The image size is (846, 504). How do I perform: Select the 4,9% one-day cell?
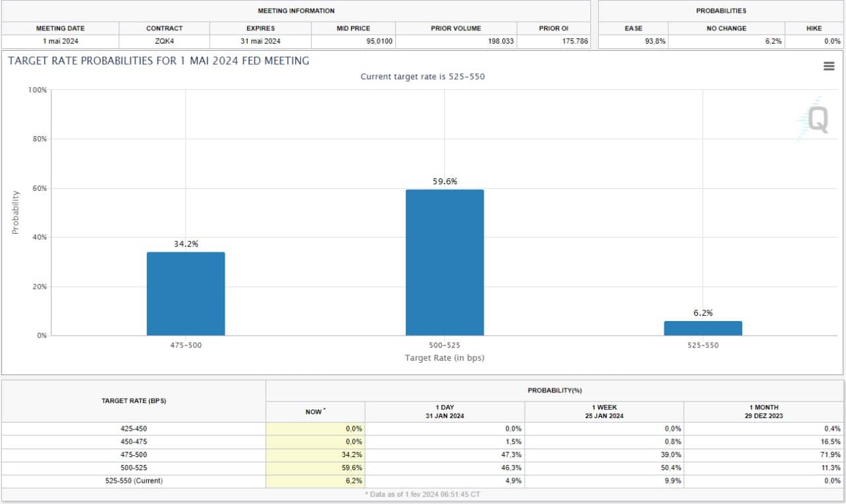pos(445,481)
